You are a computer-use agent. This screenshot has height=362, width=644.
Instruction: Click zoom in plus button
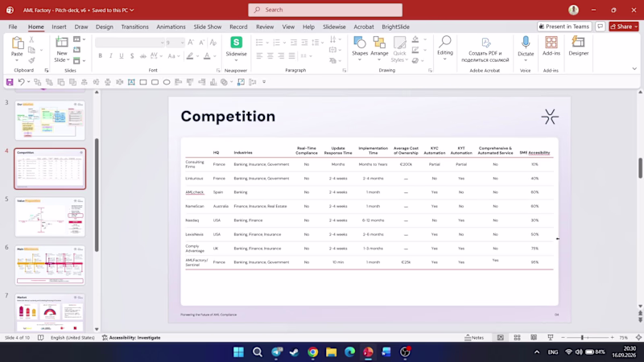tap(612, 337)
